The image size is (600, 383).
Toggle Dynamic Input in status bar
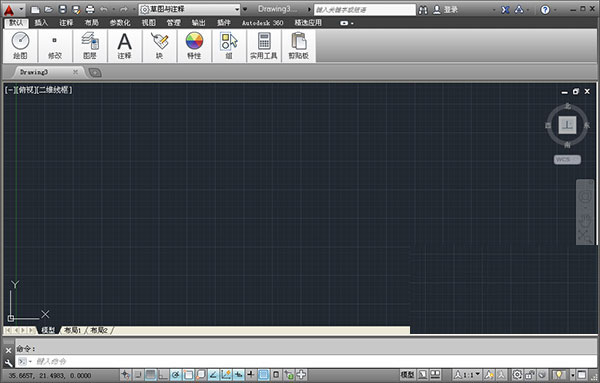pyautogui.click(x=238, y=375)
